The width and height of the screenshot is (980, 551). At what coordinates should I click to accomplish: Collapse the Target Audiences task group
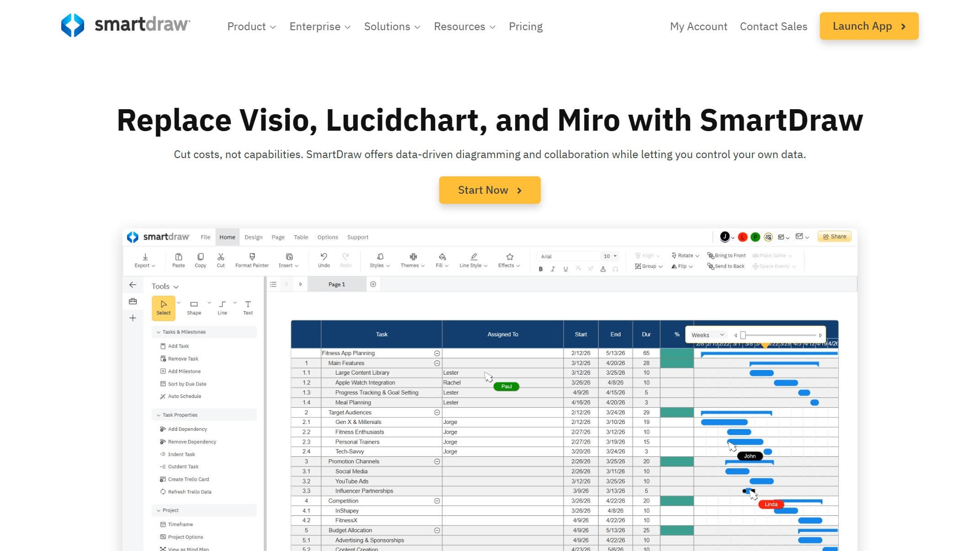(x=437, y=413)
